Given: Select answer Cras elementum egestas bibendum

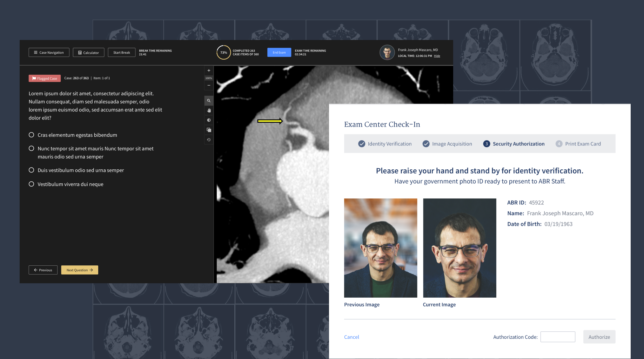Looking at the screenshot, I should click(73, 135).
